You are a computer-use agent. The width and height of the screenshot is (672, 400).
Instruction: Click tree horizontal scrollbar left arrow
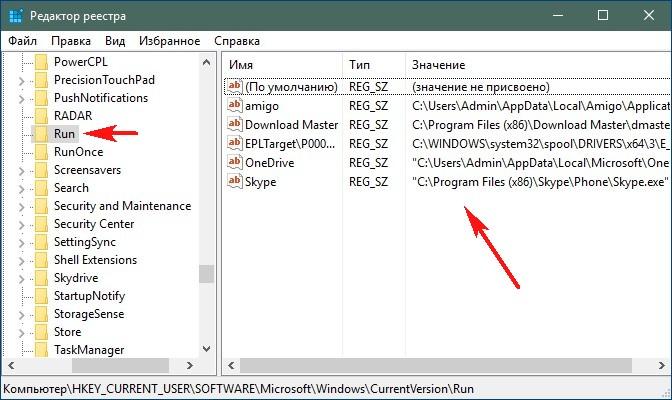coord(11,366)
